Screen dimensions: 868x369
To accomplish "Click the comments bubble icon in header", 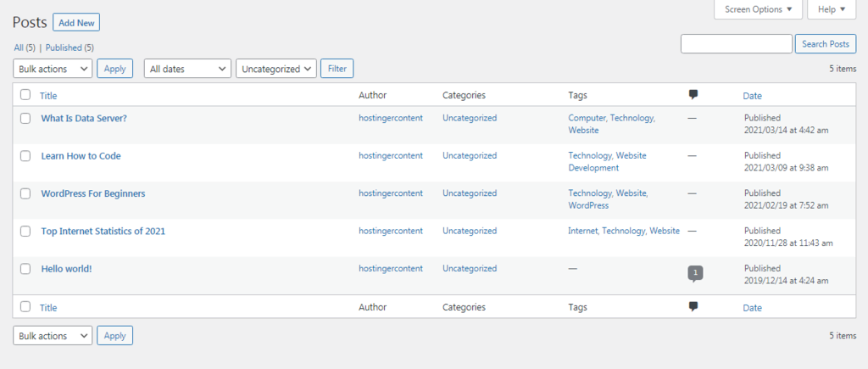I will 693,94.
